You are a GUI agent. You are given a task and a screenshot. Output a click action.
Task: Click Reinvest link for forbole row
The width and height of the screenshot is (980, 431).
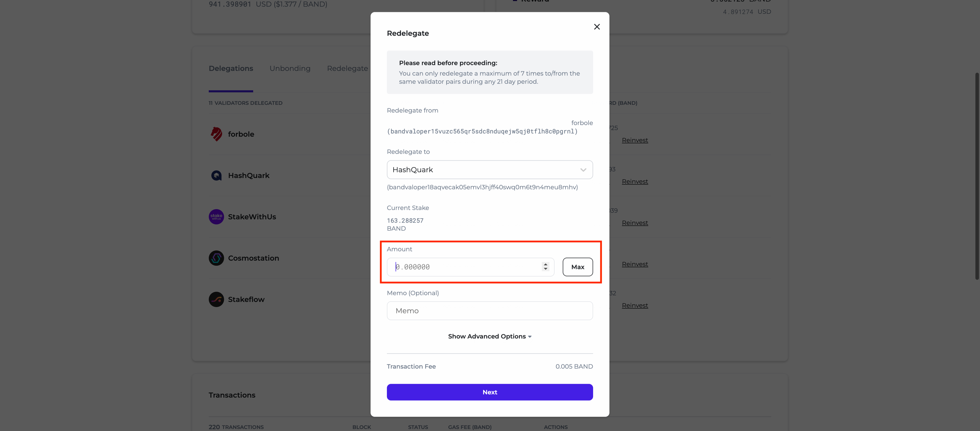point(634,140)
